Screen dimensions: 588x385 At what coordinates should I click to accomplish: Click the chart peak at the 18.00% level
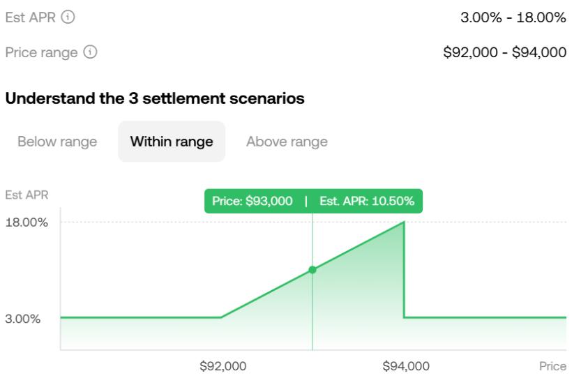click(x=404, y=222)
